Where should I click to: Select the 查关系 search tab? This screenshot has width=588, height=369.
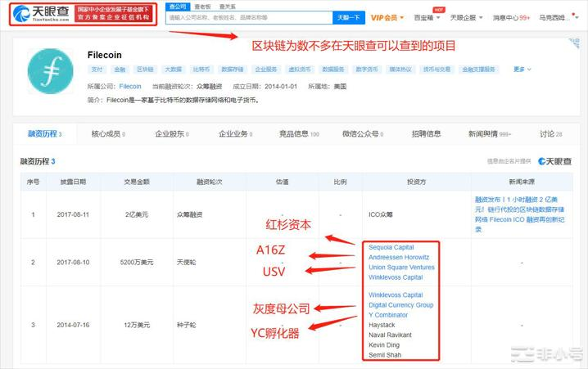point(228,7)
